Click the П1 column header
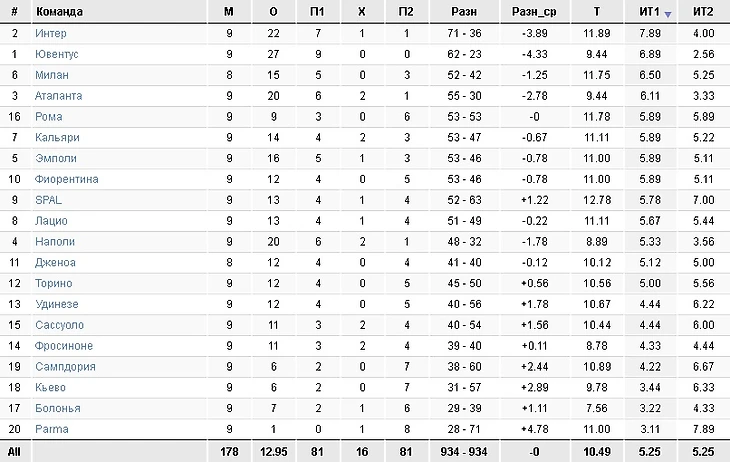This screenshot has height=462, width=730. click(317, 12)
